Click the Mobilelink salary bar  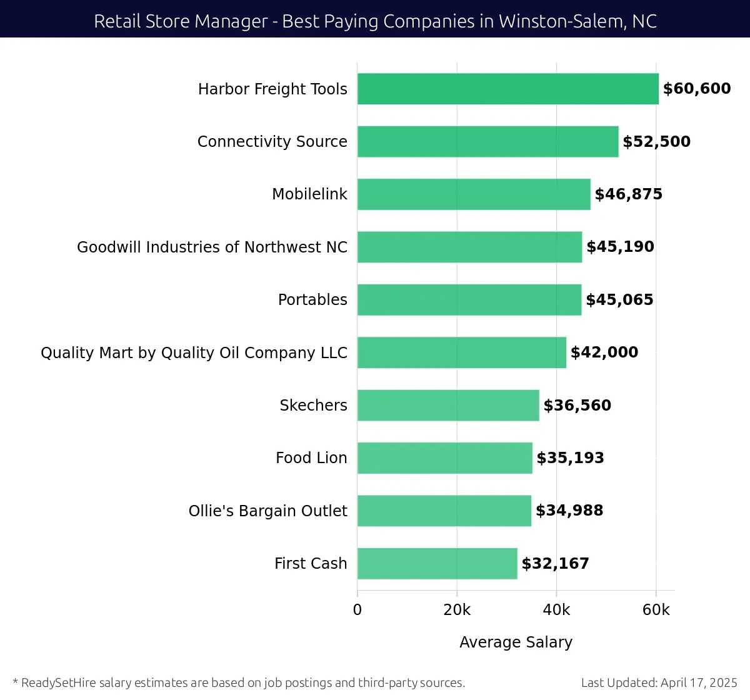click(x=474, y=194)
